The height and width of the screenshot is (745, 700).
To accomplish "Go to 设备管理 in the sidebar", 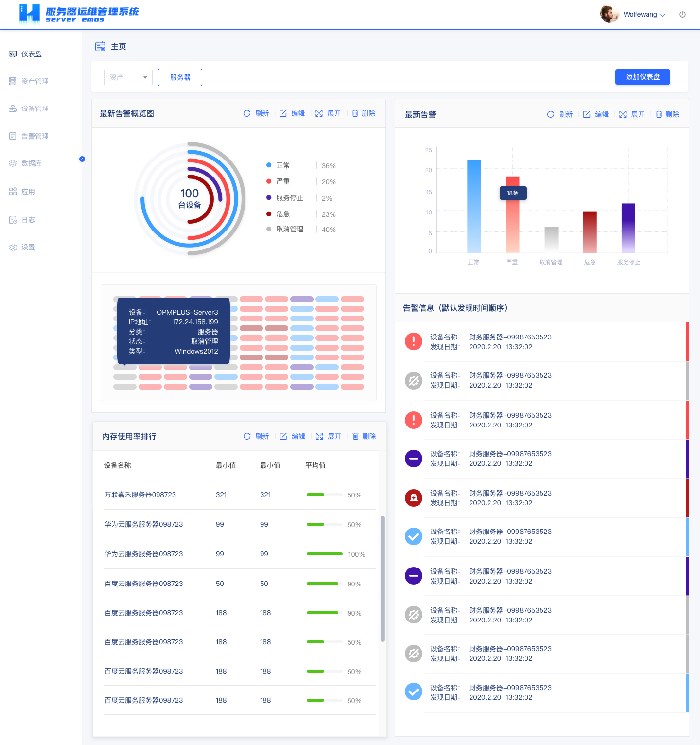I will coord(35,108).
